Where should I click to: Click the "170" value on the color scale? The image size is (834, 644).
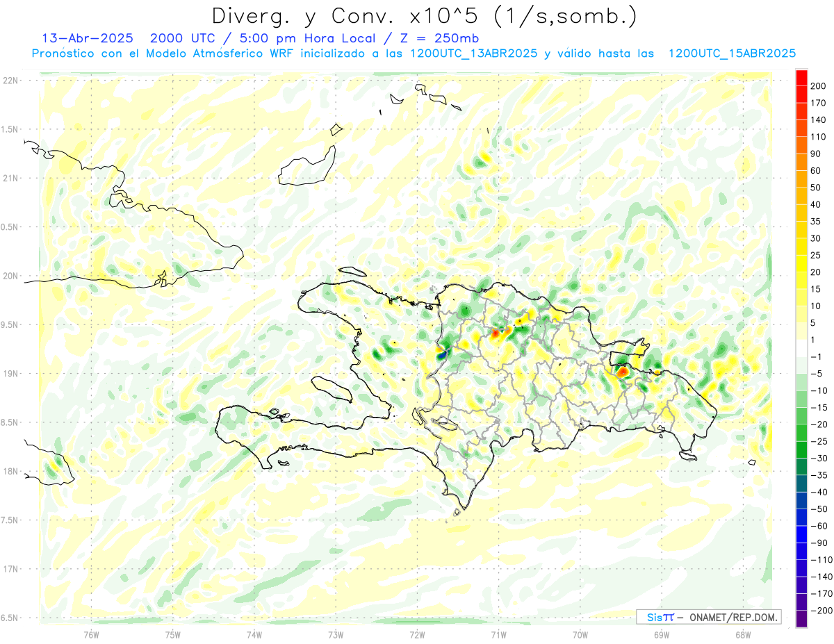[x=819, y=103]
